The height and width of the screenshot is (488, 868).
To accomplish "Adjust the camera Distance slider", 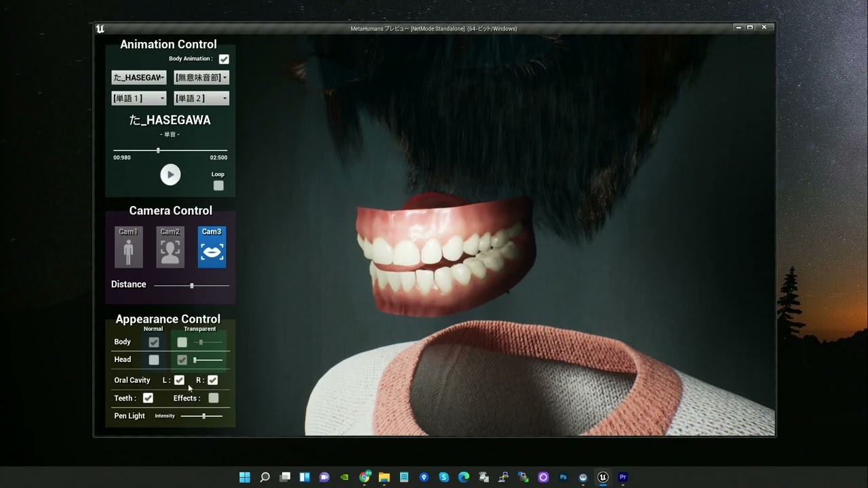I will click(191, 285).
